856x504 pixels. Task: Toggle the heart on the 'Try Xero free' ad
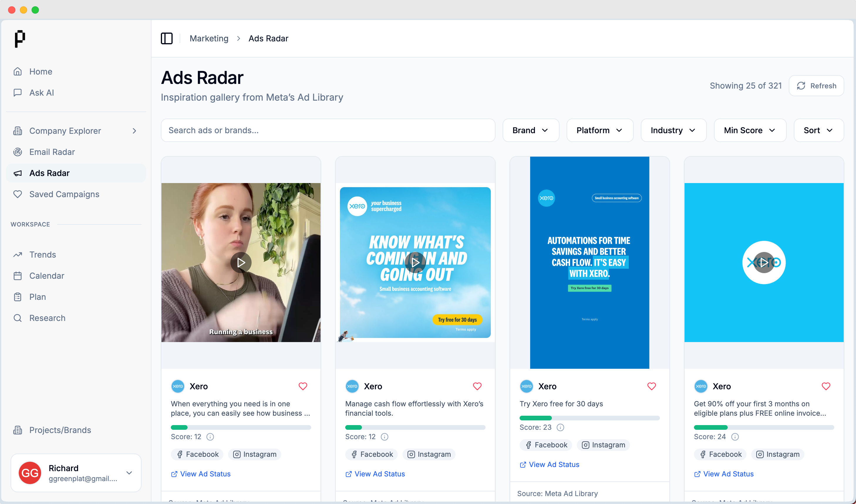pyautogui.click(x=651, y=386)
